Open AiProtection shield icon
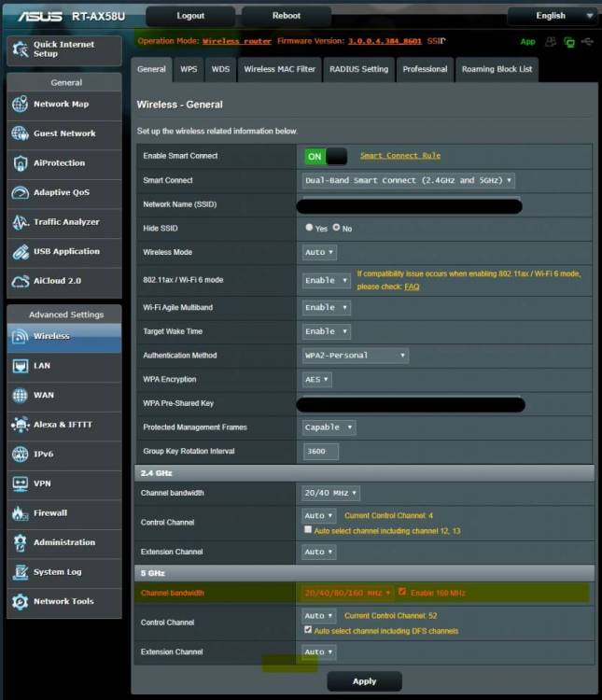This screenshot has width=602, height=700. 21,163
